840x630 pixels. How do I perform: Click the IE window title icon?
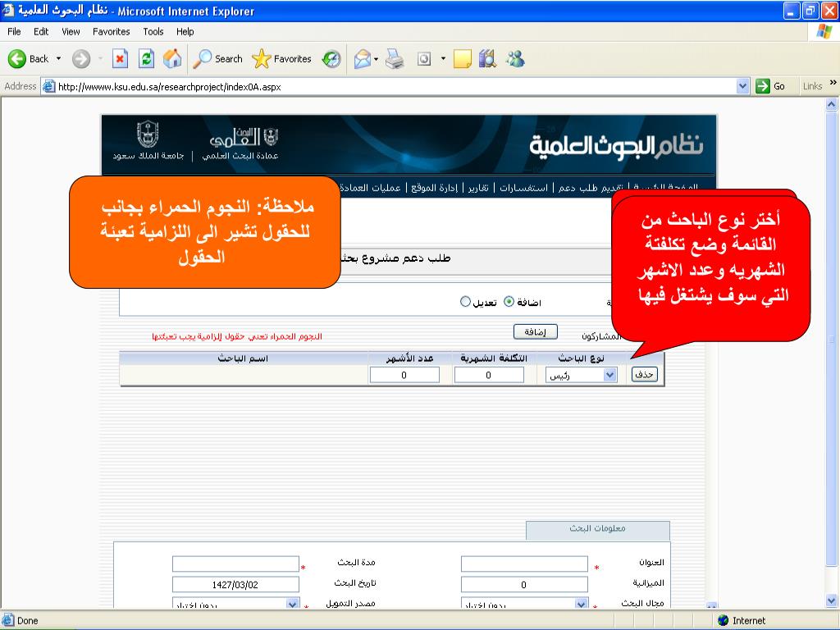pos(8,10)
